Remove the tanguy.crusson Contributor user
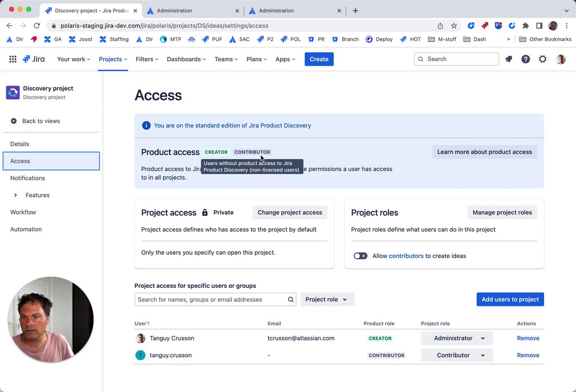The image size is (576, 392). (528, 356)
